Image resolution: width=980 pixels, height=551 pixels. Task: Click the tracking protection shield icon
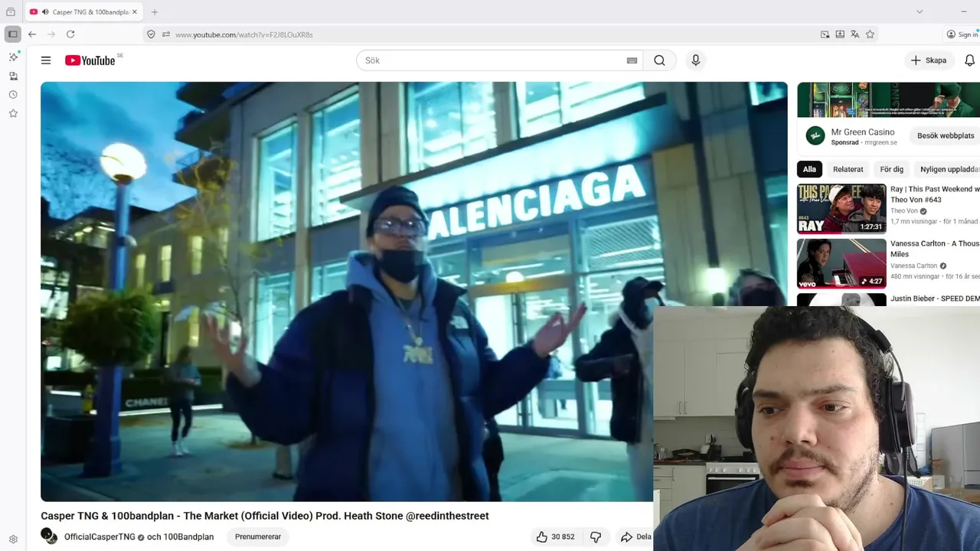(151, 34)
